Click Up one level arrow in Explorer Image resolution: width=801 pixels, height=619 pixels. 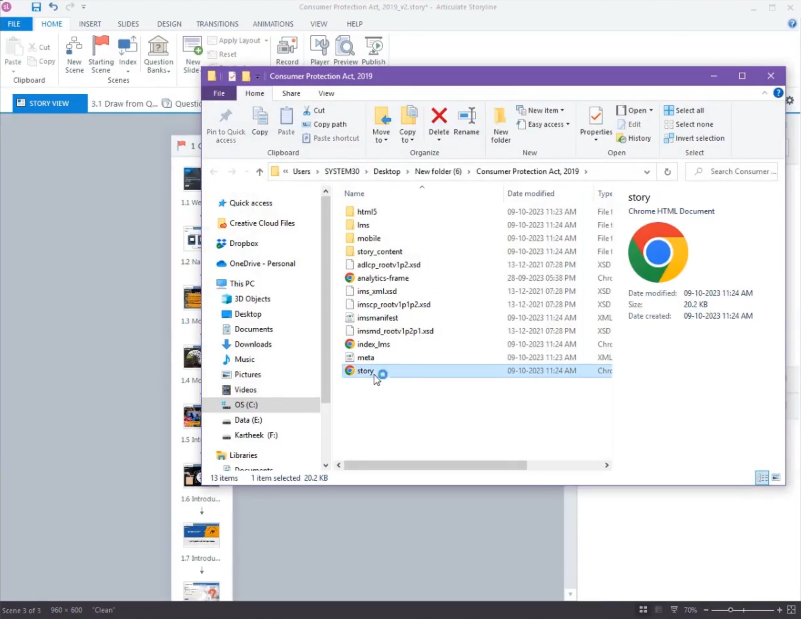[260, 172]
